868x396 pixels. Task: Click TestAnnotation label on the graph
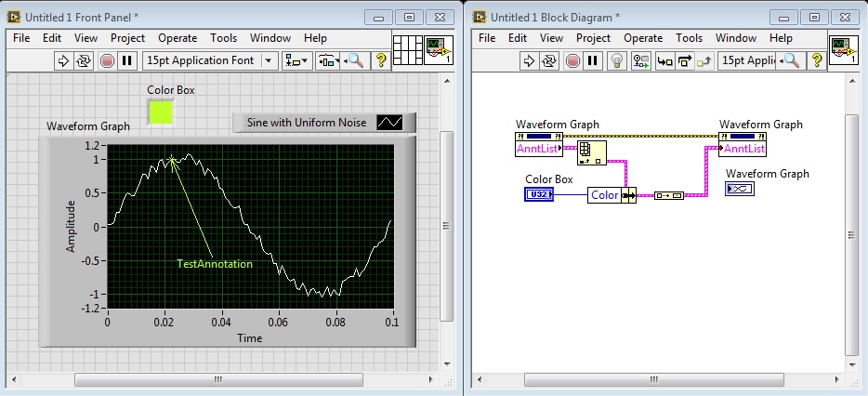(x=215, y=264)
